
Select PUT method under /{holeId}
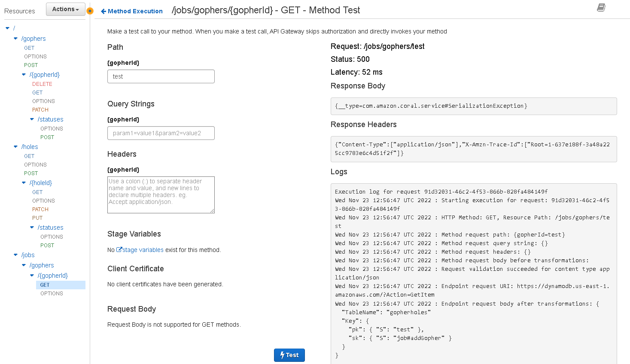[x=37, y=218]
